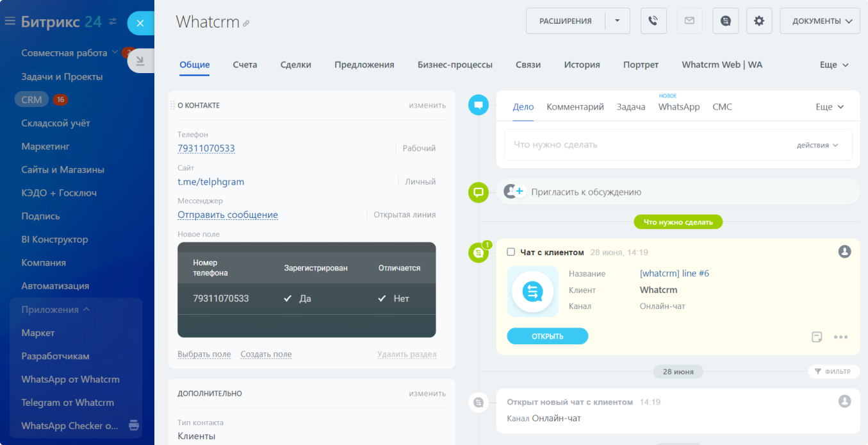This screenshot has height=445, width=868.
Task: Open settings gear icon in header
Action: 759,21
